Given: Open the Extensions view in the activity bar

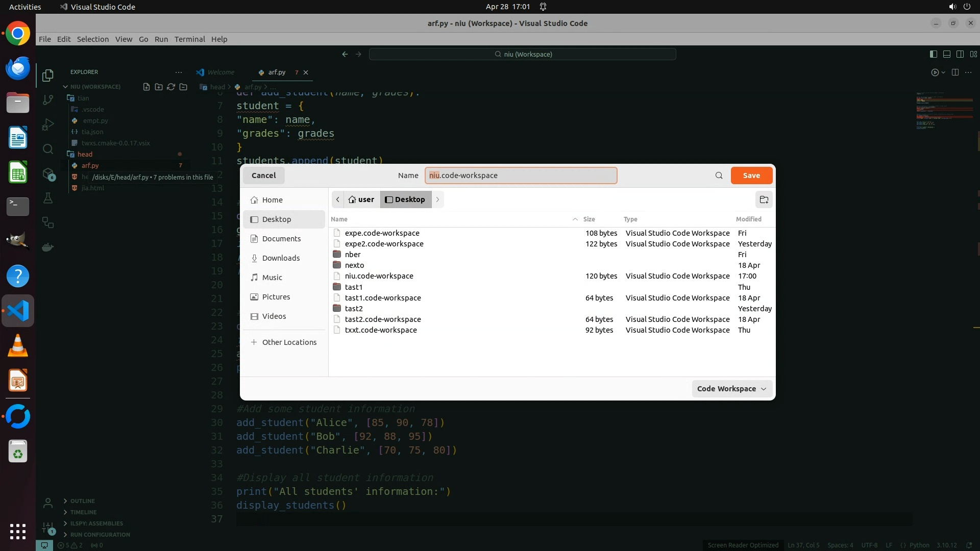Looking at the screenshot, I should [x=48, y=174].
